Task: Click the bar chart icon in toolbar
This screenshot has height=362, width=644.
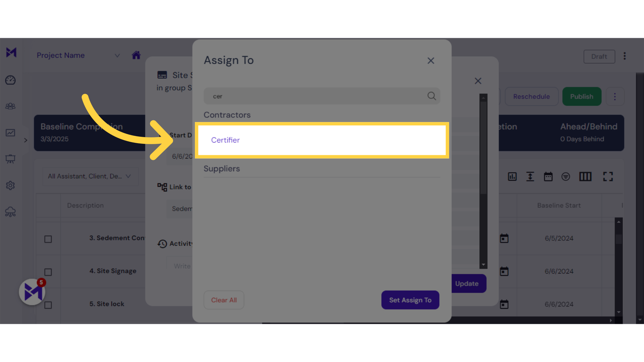Action: [512, 176]
